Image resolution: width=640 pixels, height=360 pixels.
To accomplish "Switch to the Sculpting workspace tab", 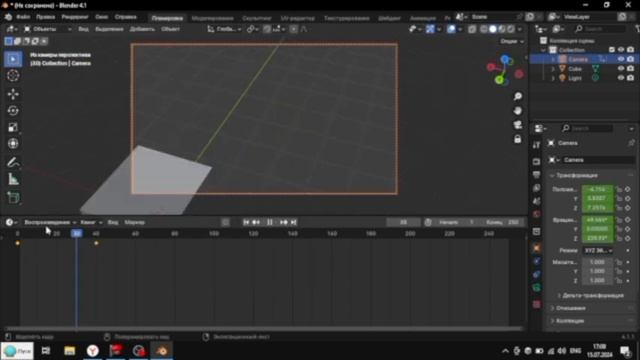I will [256, 18].
